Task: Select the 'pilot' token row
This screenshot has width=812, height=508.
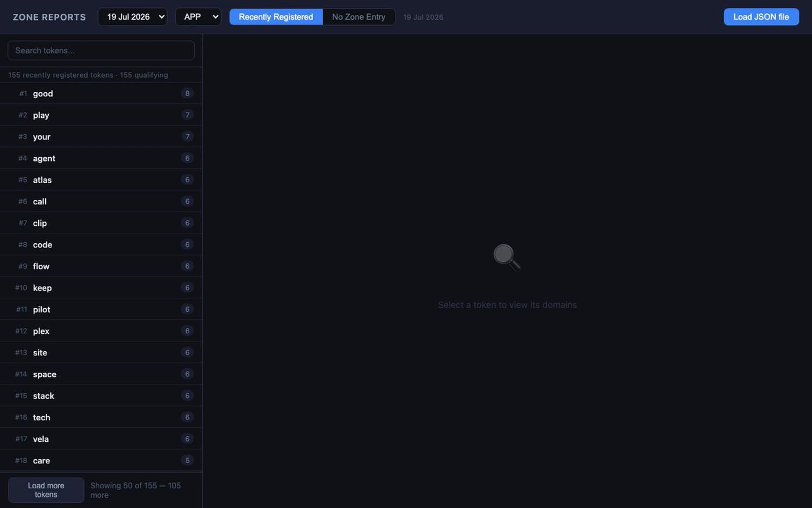Action: click(x=101, y=309)
